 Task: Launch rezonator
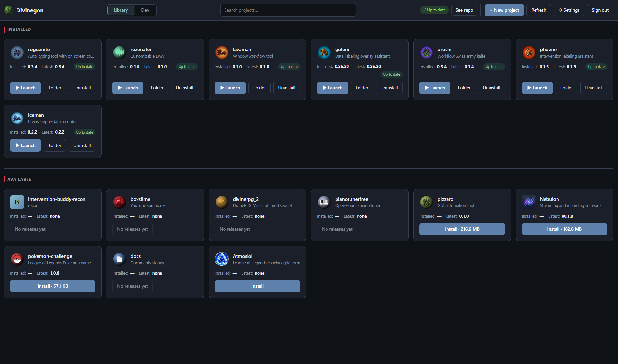pos(128,88)
